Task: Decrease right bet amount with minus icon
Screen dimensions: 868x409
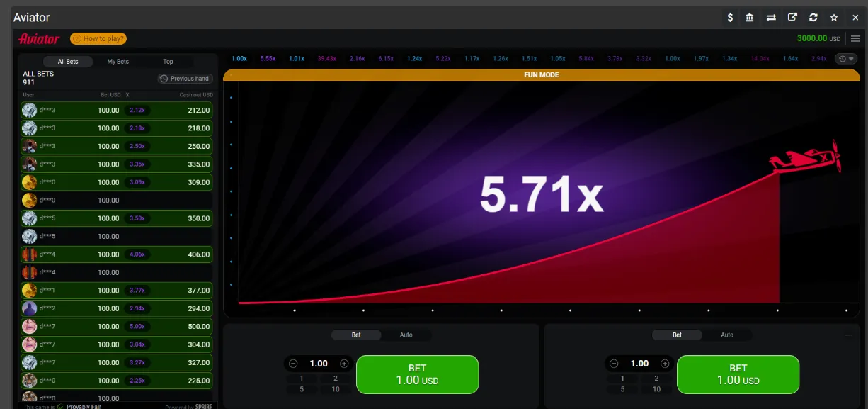Action: click(x=614, y=364)
